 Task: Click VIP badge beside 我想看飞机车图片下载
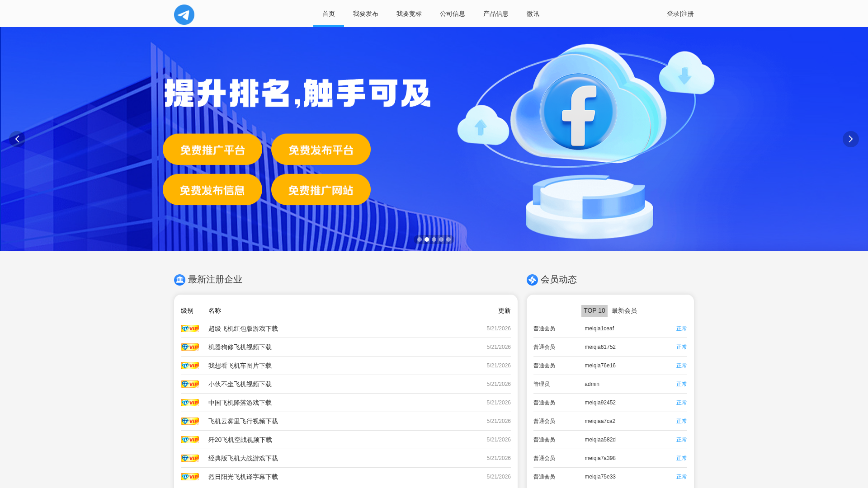click(190, 366)
